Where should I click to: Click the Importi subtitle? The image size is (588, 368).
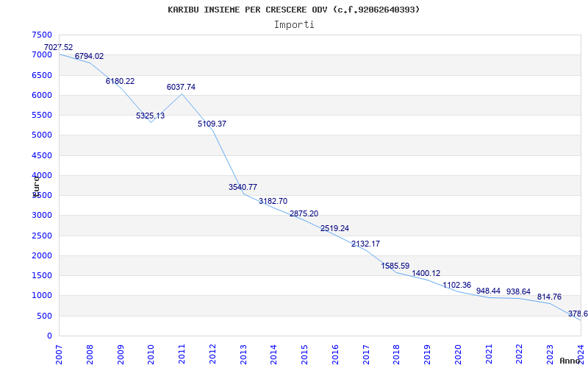tap(294, 25)
